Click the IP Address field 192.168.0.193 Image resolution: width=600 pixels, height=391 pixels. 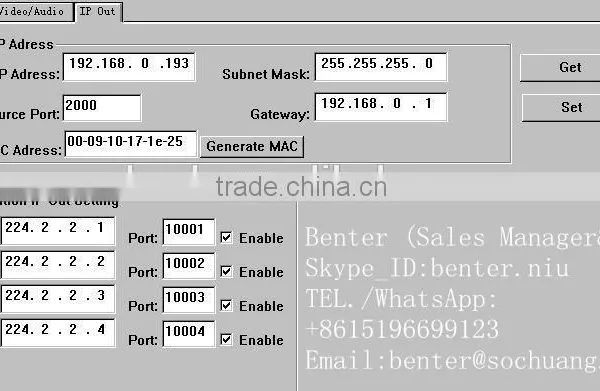[x=129, y=67]
